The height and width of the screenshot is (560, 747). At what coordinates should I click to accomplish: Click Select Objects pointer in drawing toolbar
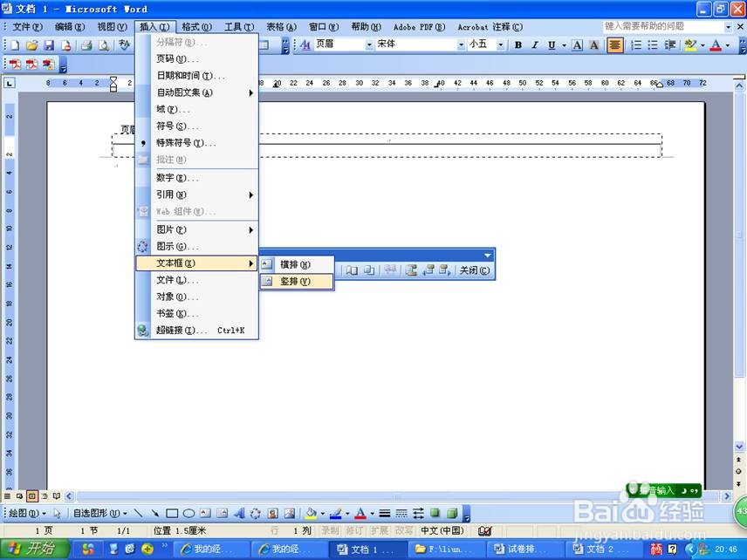coord(58,513)
